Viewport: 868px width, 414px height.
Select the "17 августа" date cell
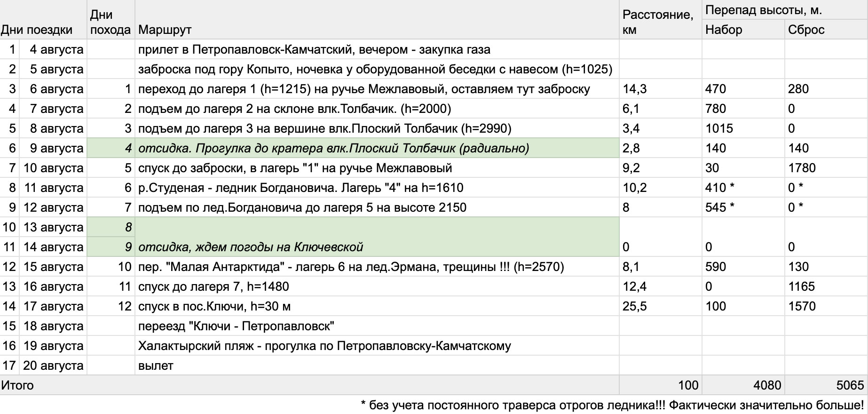pyautogui.click(x=52, y=306)
